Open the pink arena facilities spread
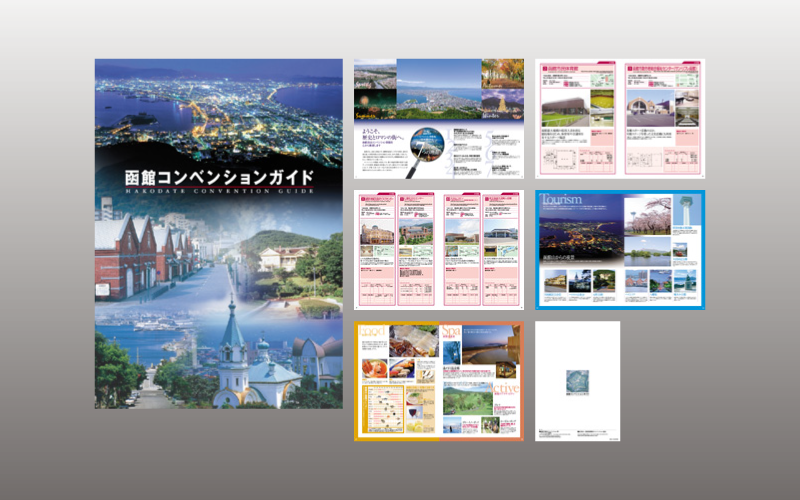Viewport: 800px width, 500px height. tap(619, 118)
